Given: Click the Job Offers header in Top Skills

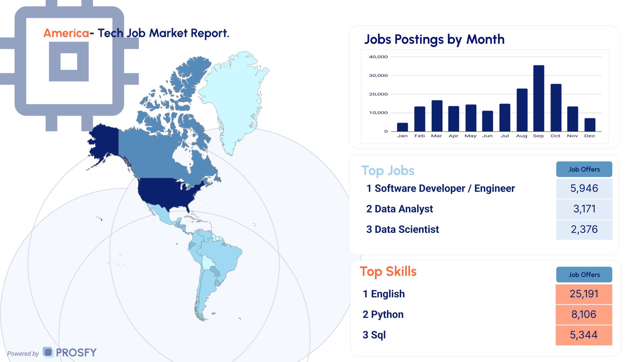Looking at the screenshot, I should tap(584, 275).
